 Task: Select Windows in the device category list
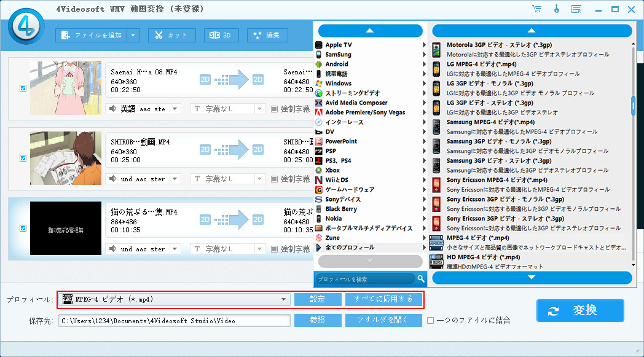click(339, 83)
